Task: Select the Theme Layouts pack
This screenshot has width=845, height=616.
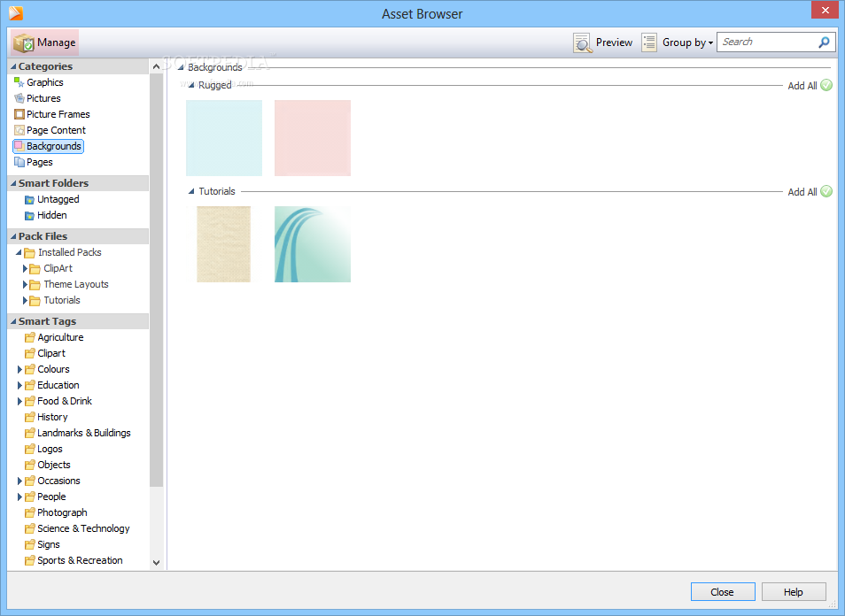Action: pos(76,284)
